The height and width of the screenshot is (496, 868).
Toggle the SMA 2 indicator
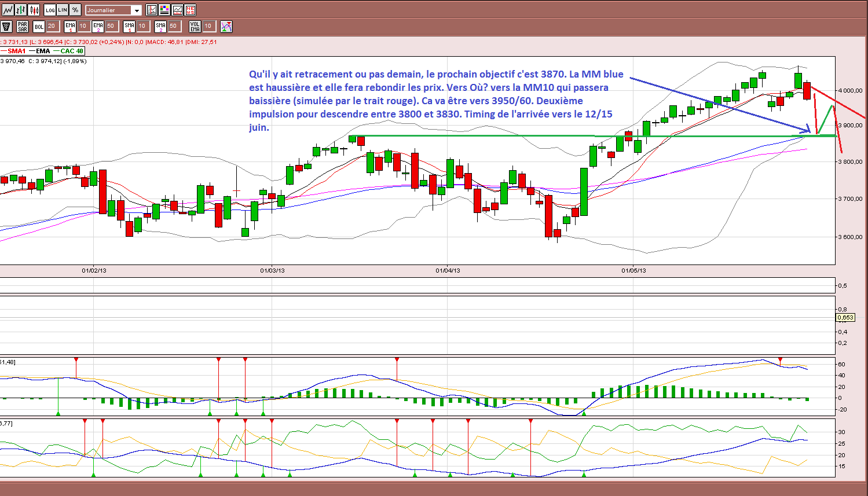[x=160, y=27]
